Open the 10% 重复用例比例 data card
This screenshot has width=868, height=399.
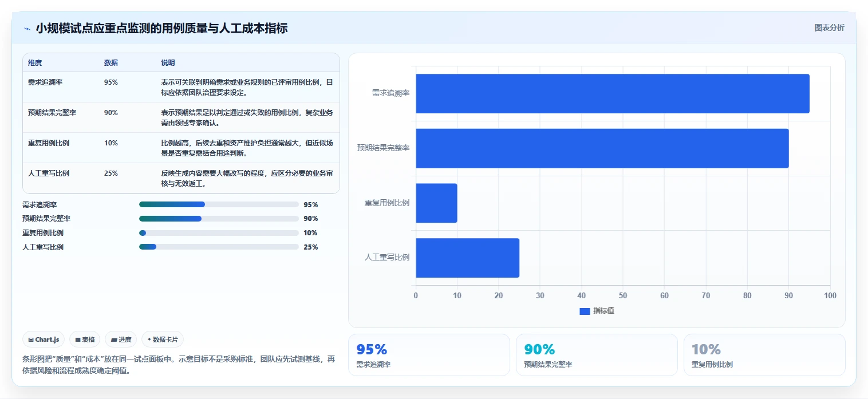point(764,355)
